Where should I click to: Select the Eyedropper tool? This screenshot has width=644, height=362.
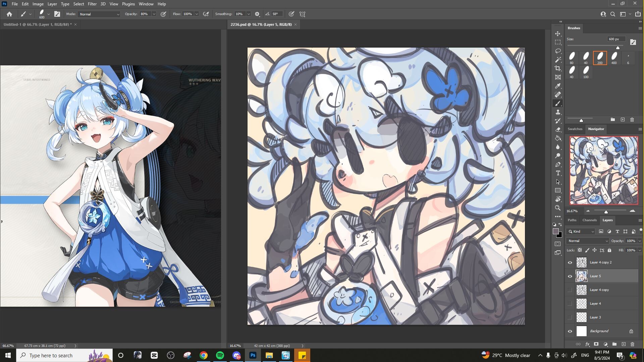pyautogui.click(x=558, y=86)
